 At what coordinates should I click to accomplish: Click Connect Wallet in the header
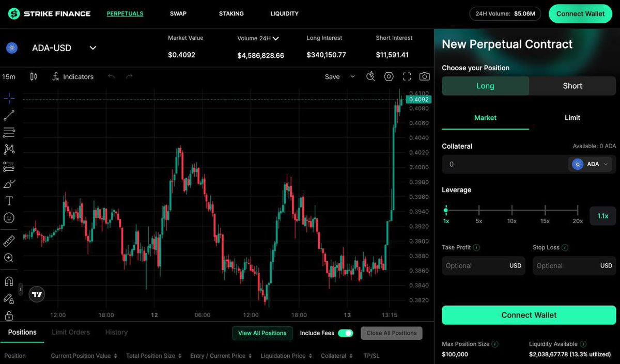[580, 14]
